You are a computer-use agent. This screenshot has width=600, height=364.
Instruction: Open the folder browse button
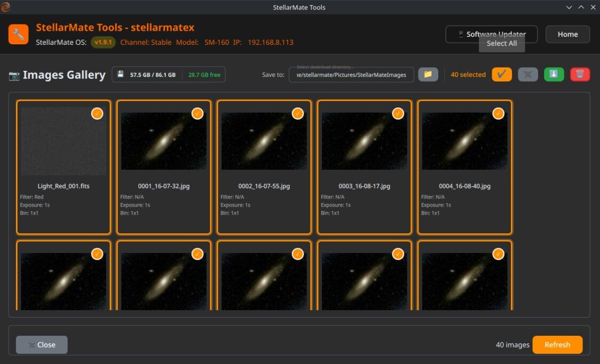[428, 74]
